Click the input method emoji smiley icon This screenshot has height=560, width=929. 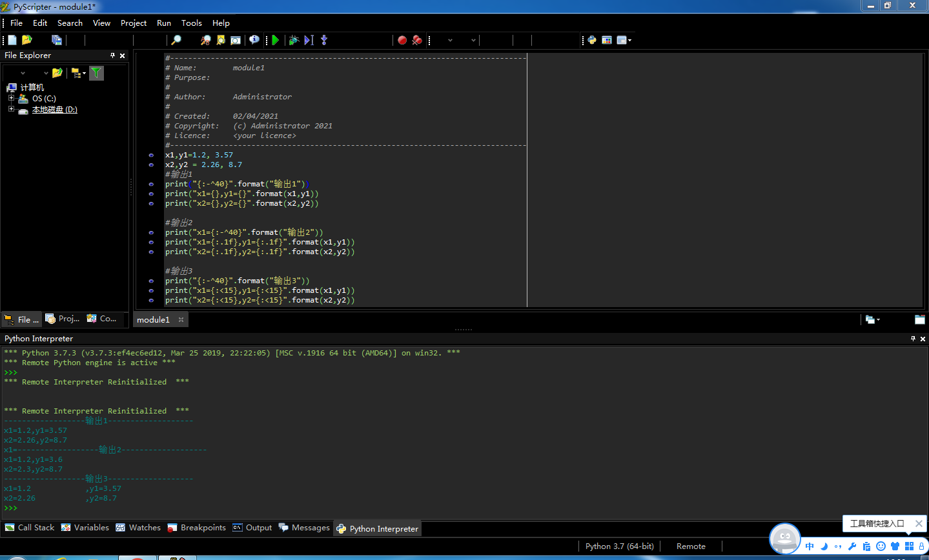tap(881, 546)
